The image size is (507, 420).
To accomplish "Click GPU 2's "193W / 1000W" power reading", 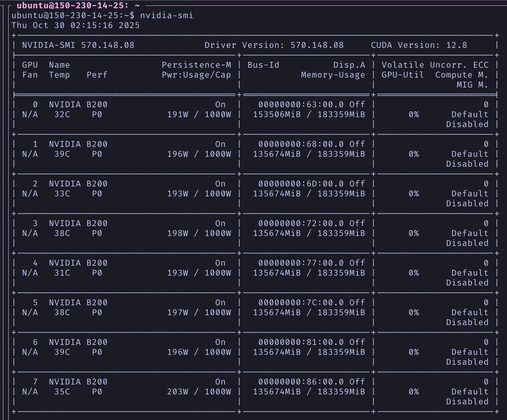I will (199, 193).
